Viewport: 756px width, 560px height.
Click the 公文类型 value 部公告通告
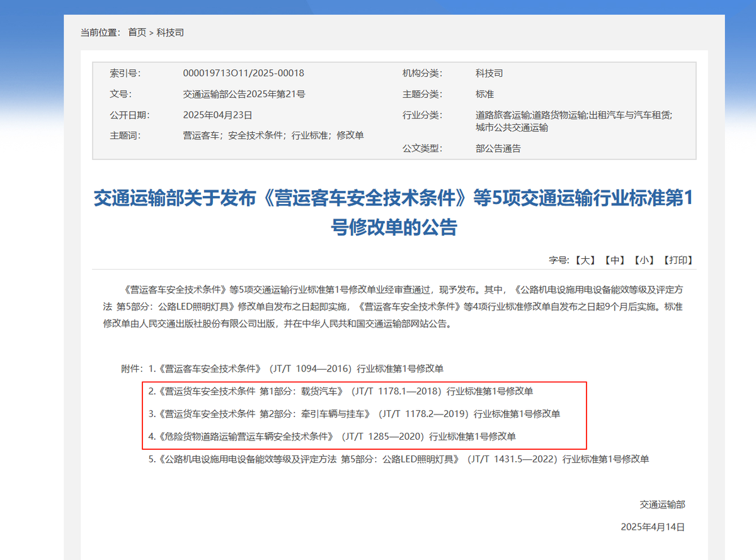(x=498, y=149)
